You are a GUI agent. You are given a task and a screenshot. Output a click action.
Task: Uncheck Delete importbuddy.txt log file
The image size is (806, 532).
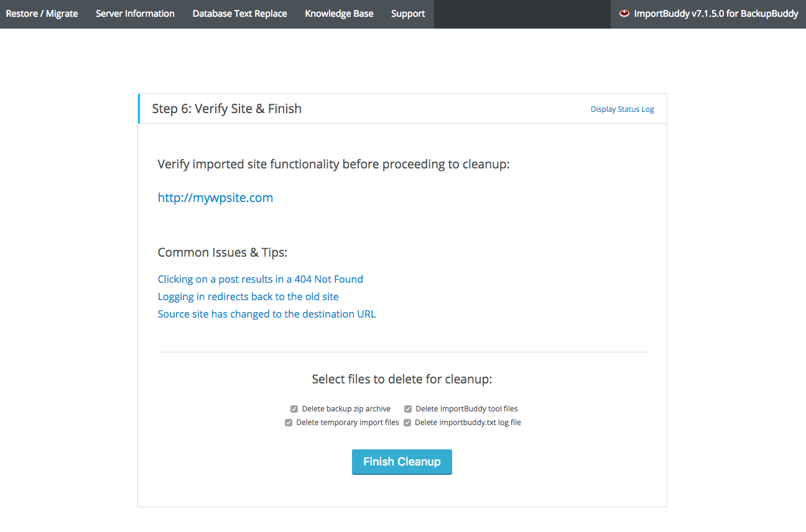coord(407,423)
